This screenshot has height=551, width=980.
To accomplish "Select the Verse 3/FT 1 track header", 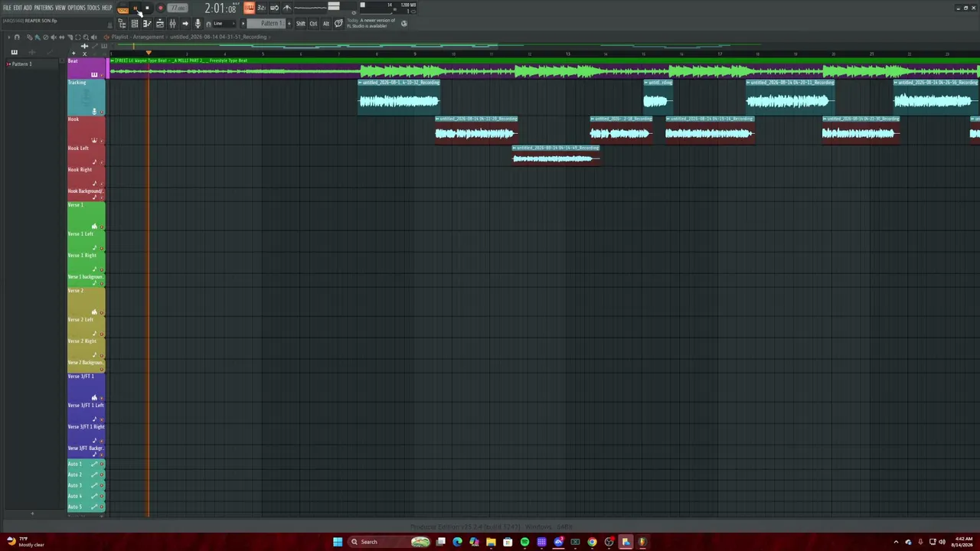I will pos(86,386).
